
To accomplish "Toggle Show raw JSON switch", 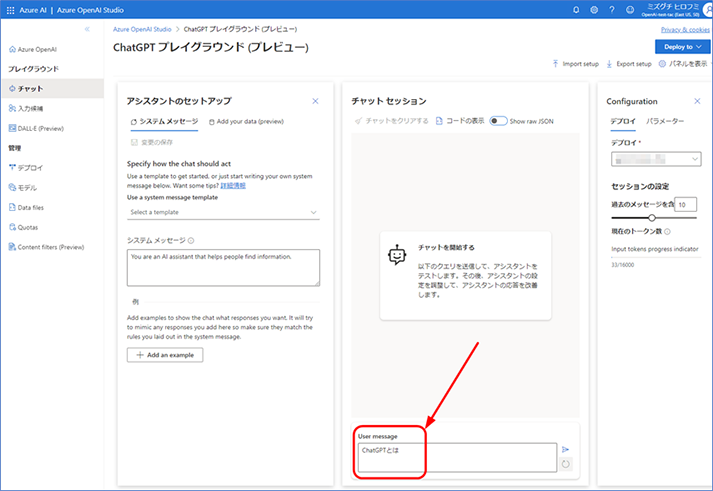I will pyautogui.click(x=498, y=121).
